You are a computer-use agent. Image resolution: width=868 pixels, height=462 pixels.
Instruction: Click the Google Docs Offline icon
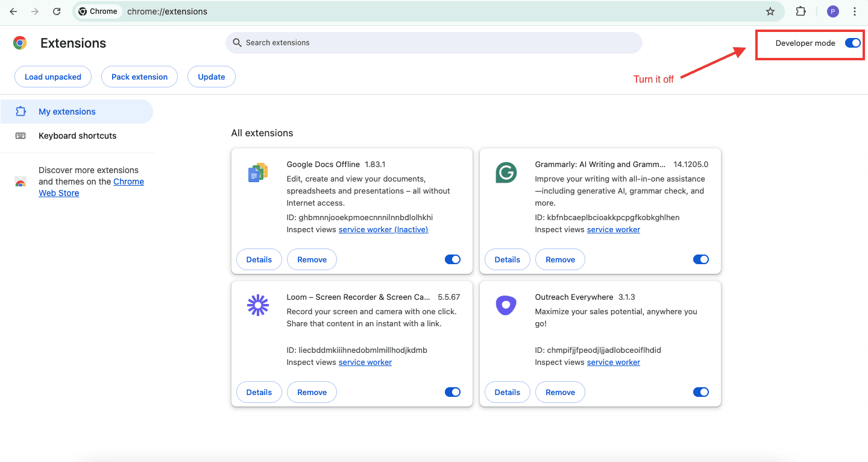(x=258, y=172)
